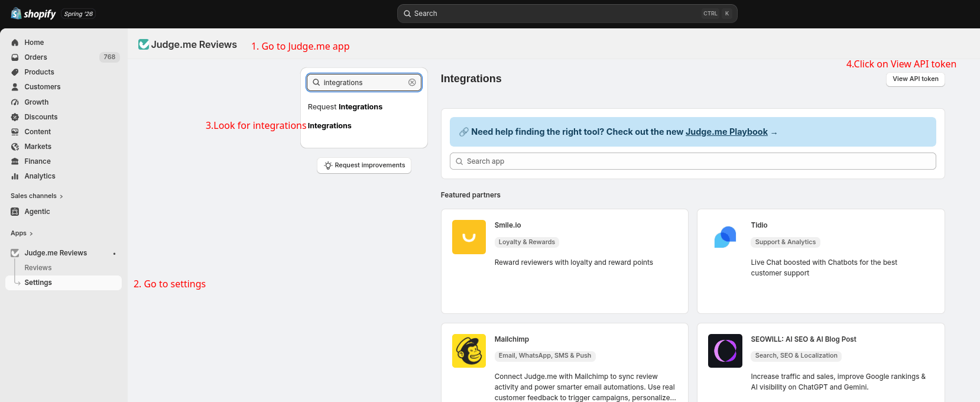Click the Content image icon

tap(15, 132)
